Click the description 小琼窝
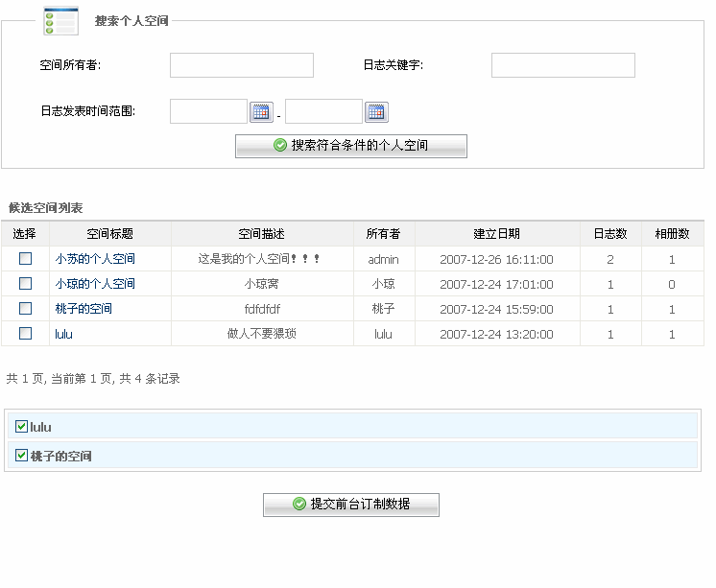Image resolution: width=716 pixels, height=588 pixels. tap(262, 284)
